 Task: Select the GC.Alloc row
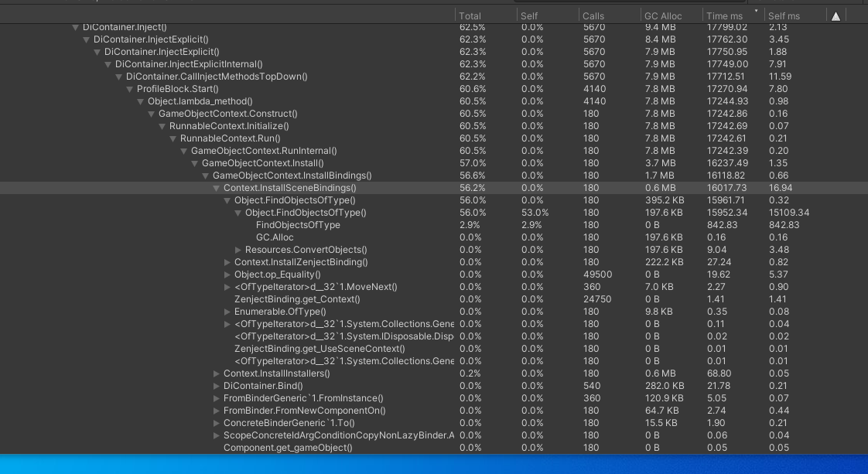434,237
